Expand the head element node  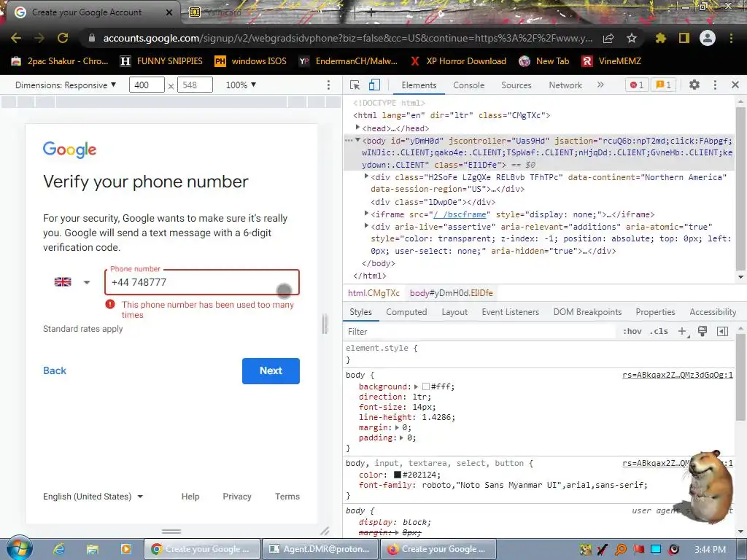coord(357,128)
